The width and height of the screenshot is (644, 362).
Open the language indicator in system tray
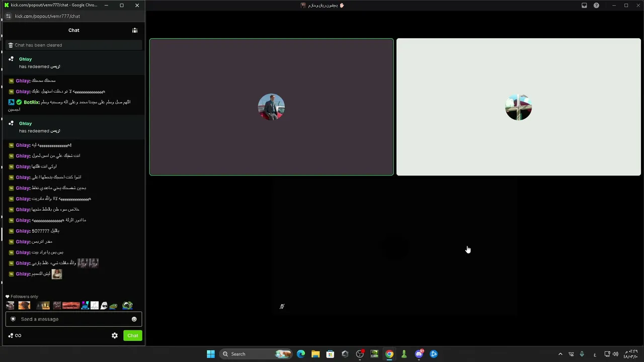pyautogui.click(x=595, y=354)
